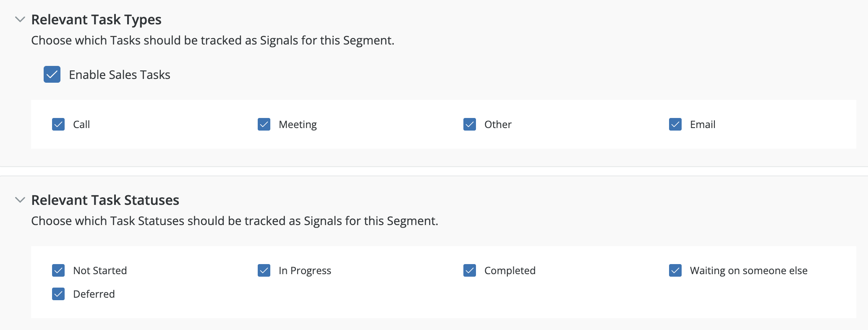Disable the Email task type checkbox
868x330 pixels.
tap(675, 124)
